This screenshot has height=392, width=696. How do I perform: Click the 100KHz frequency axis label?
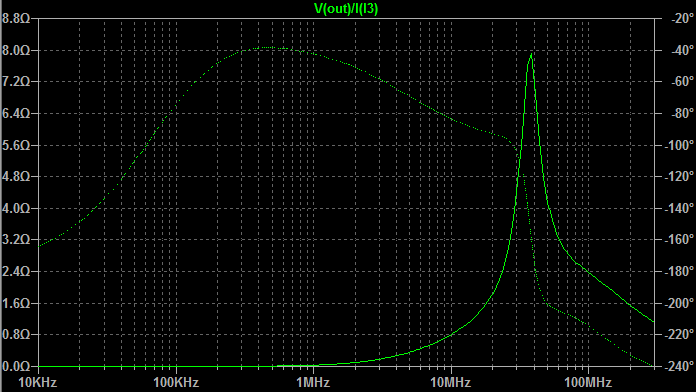pos(176,382)
